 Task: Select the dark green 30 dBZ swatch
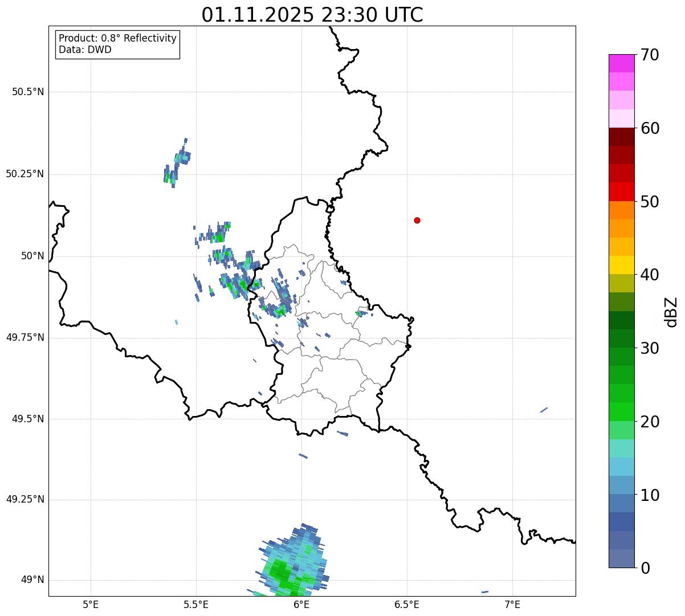[x=621, y=338]
